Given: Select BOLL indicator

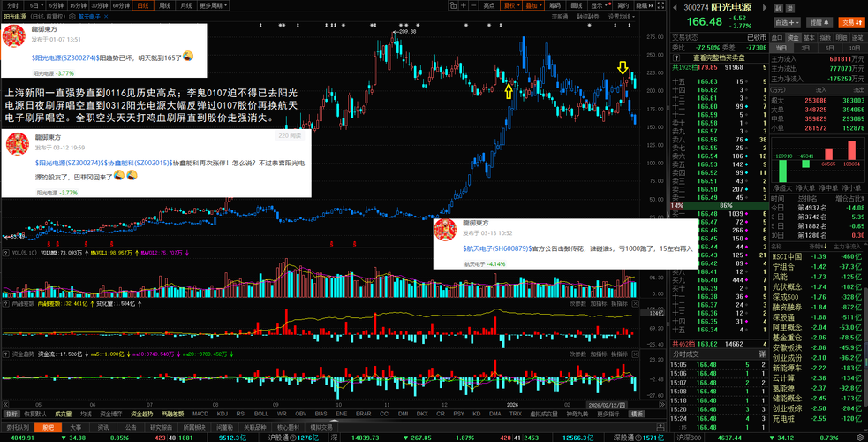Looking at the screenshot, I should point(260,414).
